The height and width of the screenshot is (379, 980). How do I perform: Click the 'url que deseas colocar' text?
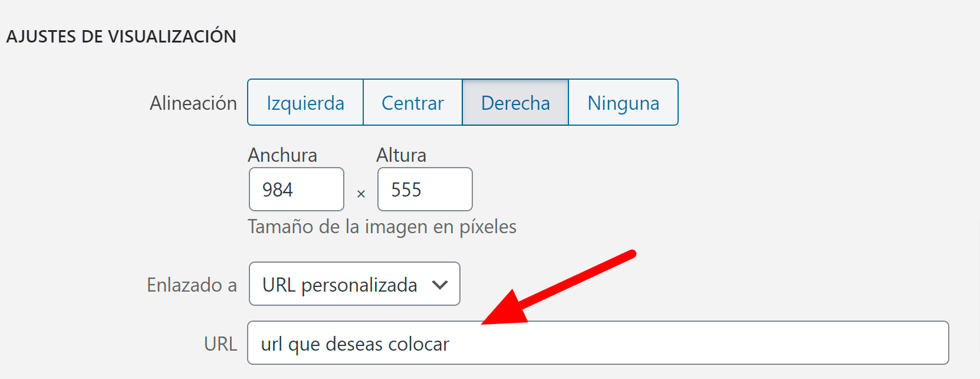[355, 344]
